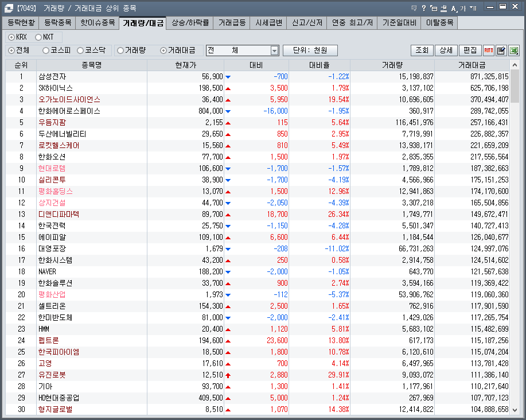Open the title bar list menu icon
Image resolution: width=526 pixels, height=420 pixels.
473,8
